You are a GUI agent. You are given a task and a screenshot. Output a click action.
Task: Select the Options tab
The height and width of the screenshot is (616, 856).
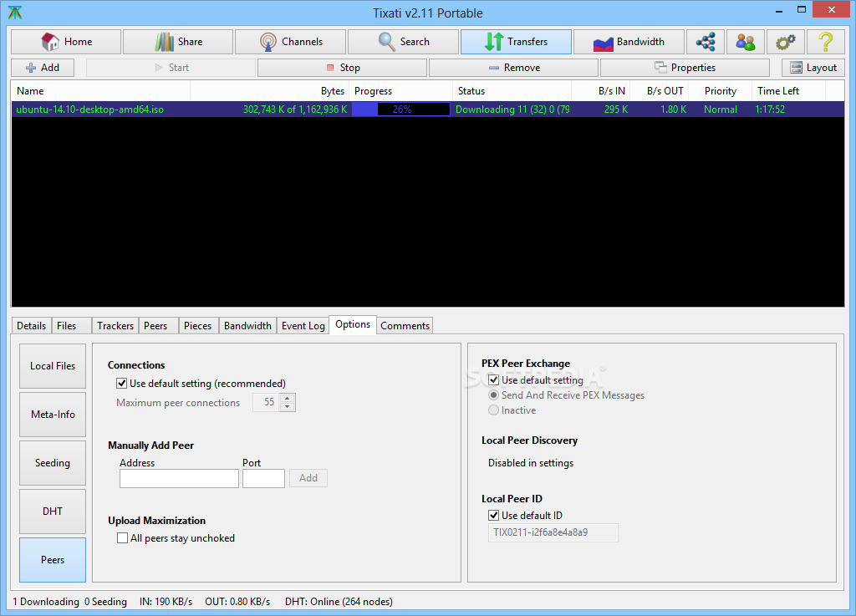353,324
